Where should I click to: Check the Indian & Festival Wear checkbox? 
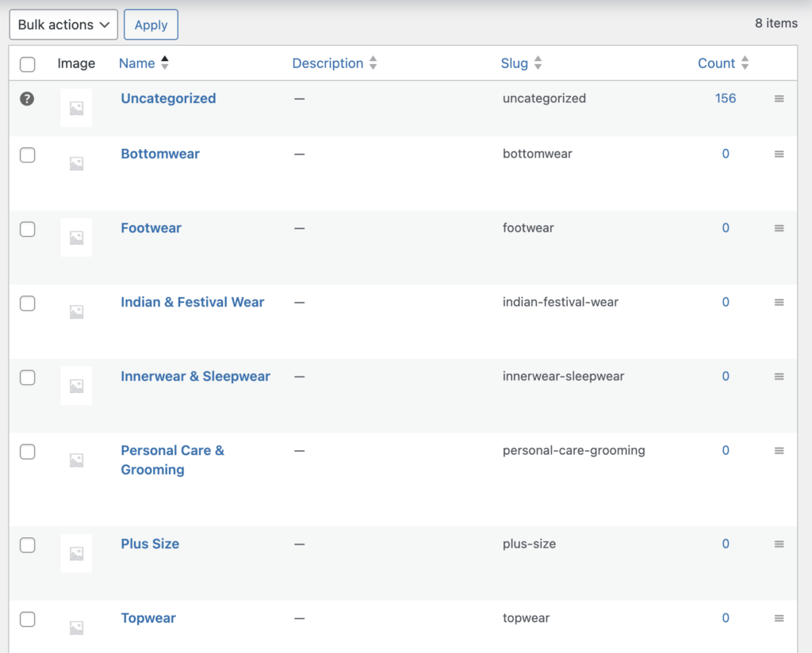[28, 303]
